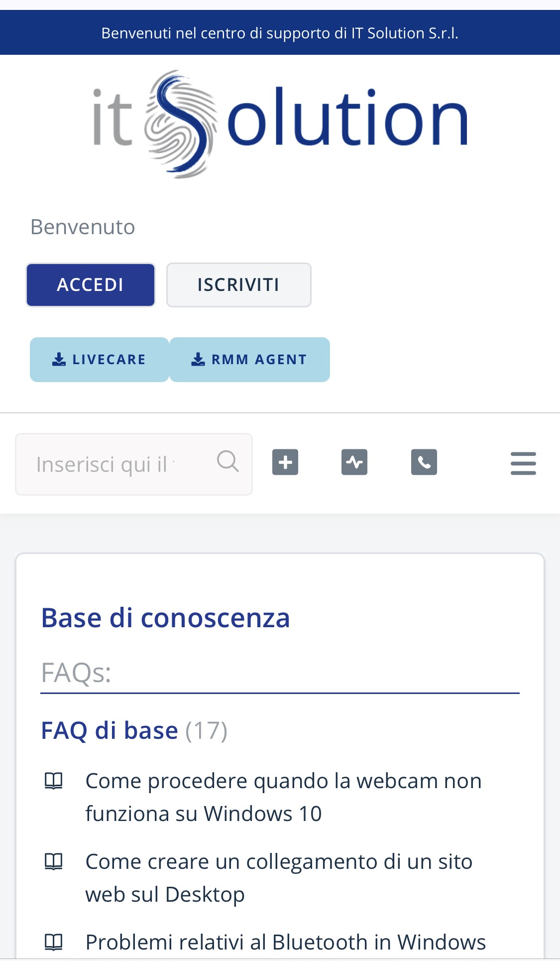Click the it Solution logo

point(280,124)
